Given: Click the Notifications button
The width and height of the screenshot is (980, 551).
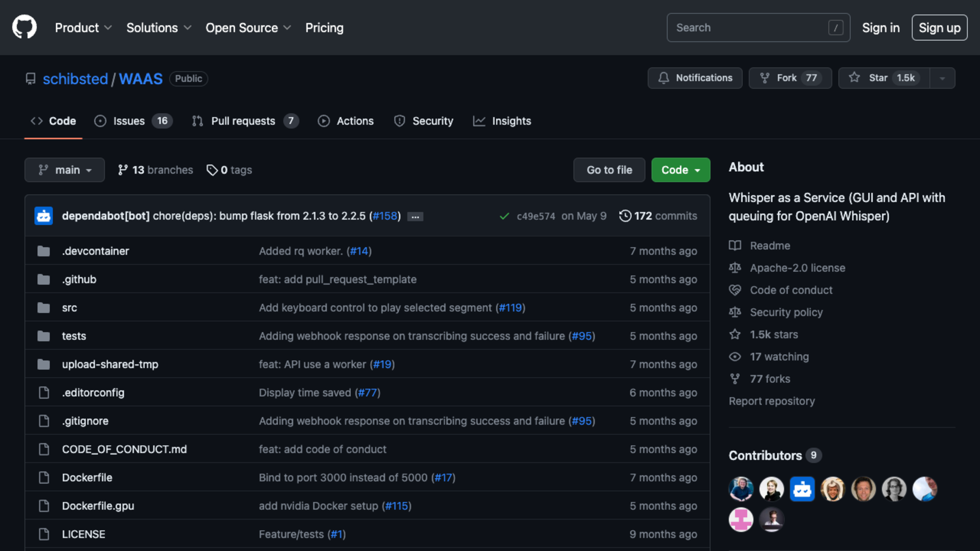Looking at the screenshot, I should tap(695, 78).
